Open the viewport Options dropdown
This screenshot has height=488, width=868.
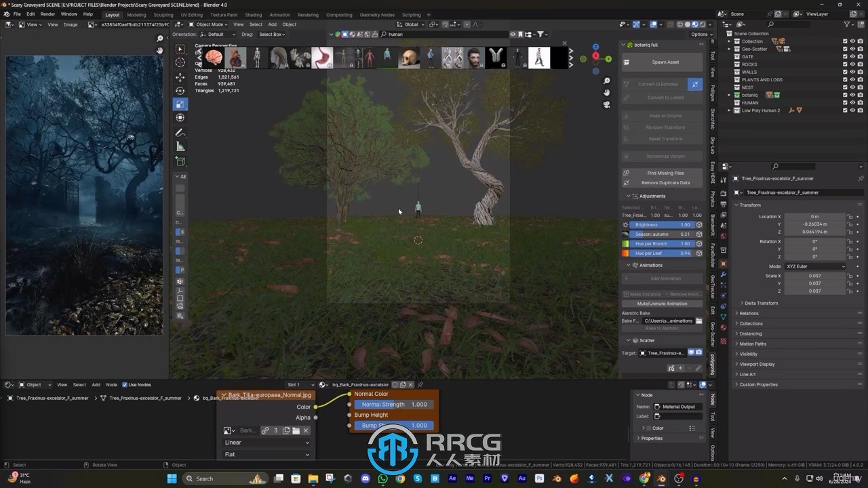701,34
